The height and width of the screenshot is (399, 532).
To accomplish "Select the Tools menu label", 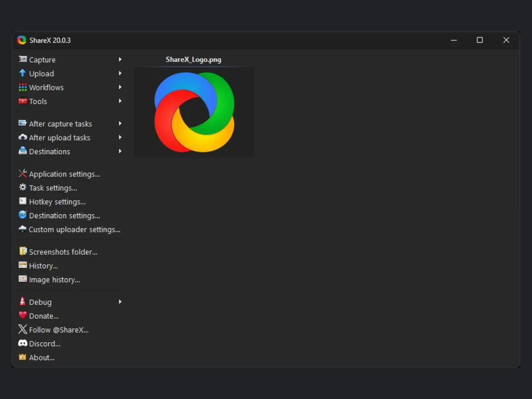I will pos(38,101).
